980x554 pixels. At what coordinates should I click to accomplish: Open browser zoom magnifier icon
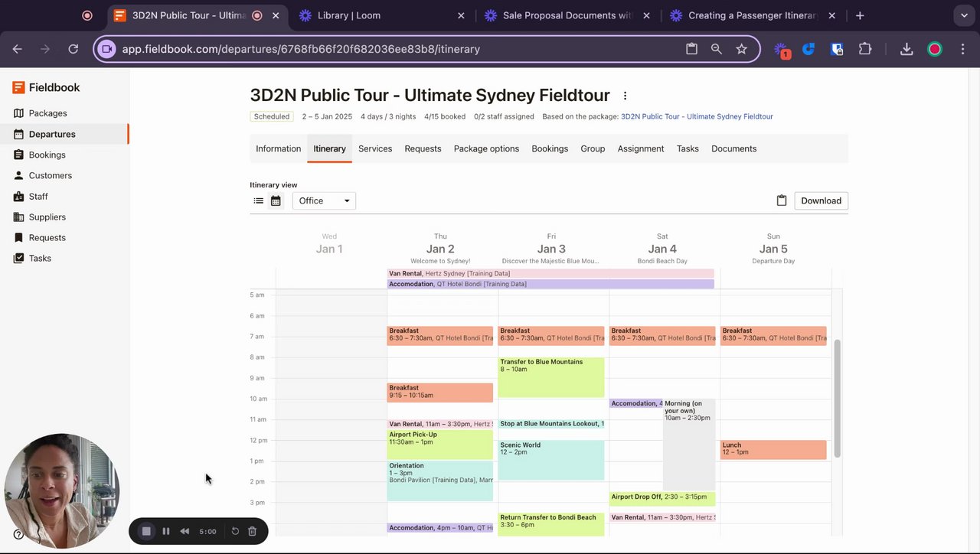[716, 49]
